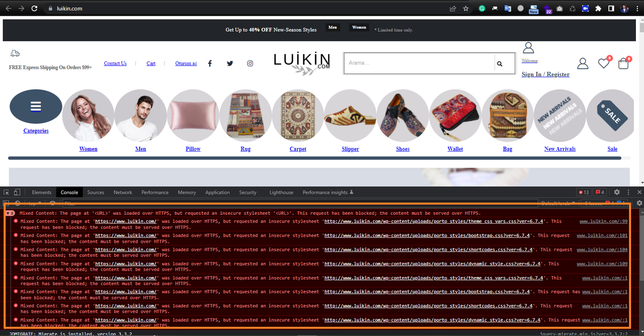Viewport: 644px width, 336px height.
Task: Open the Categories hamburger circle
Action: click(36, 106)
